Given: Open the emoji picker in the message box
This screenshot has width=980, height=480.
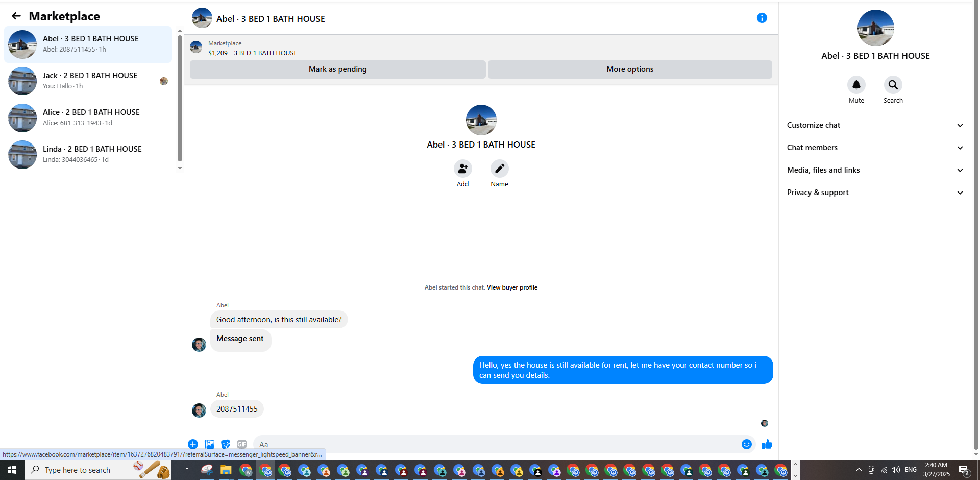Looking at the screenshot, I should coord(747,444).
